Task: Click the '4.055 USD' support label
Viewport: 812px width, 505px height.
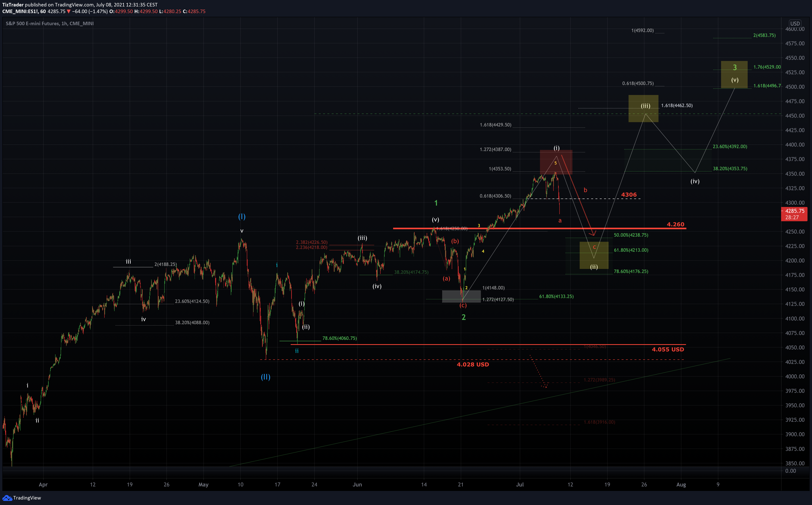Action: tap(668, 349)
